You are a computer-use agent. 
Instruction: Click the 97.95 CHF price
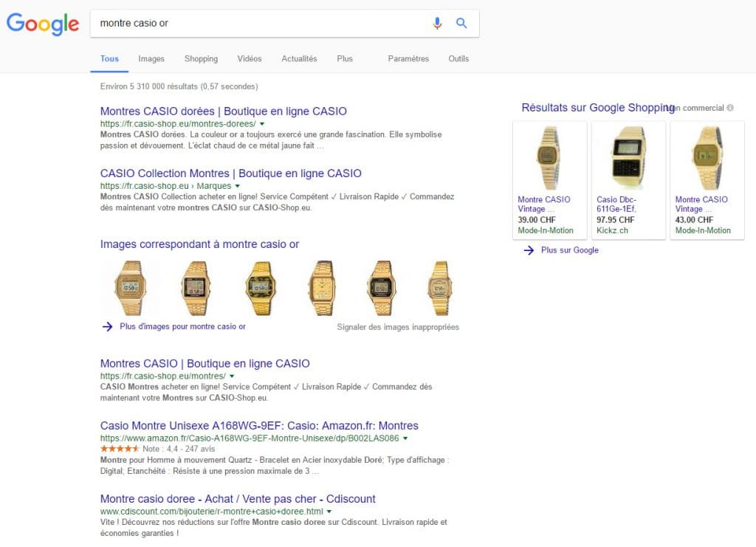coord(616,220)
